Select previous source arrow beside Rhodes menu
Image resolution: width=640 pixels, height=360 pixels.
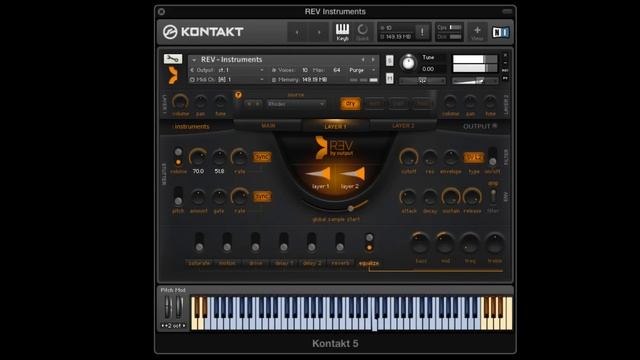[249, 104]
